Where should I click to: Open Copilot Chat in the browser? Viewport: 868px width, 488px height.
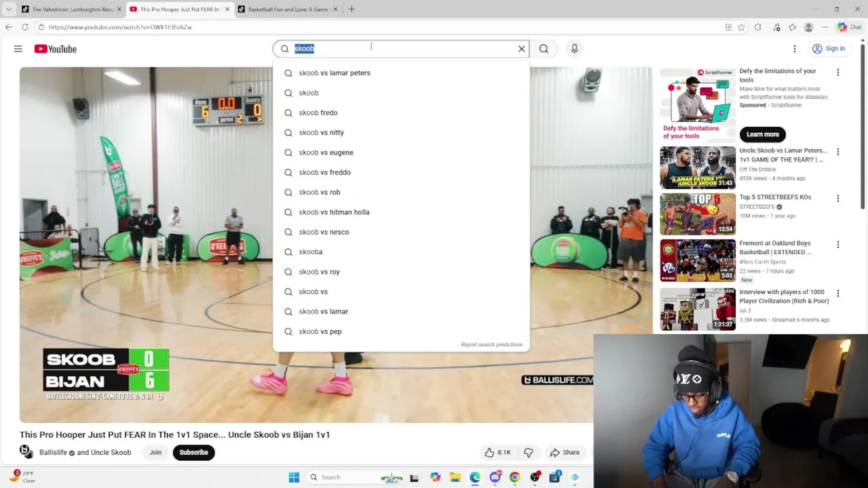[x=850, y=27]
